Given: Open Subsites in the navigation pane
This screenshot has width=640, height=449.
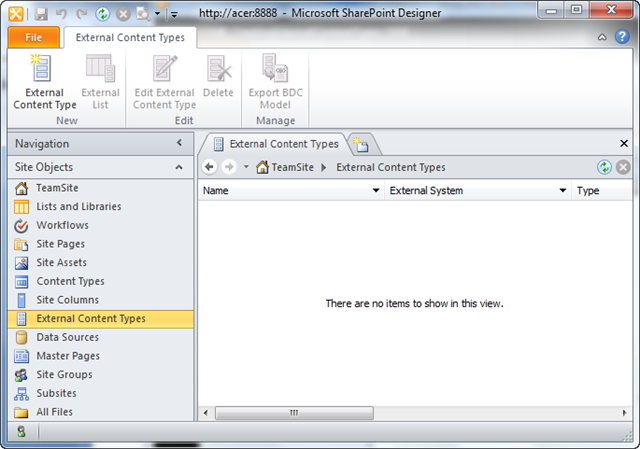Looking at the screenshot, I should (100, 393).
